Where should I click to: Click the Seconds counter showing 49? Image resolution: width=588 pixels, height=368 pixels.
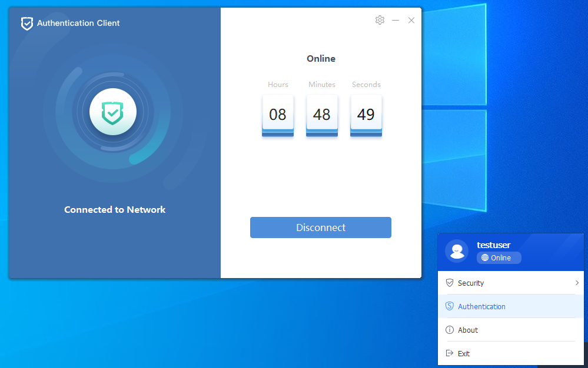[366, 114]
